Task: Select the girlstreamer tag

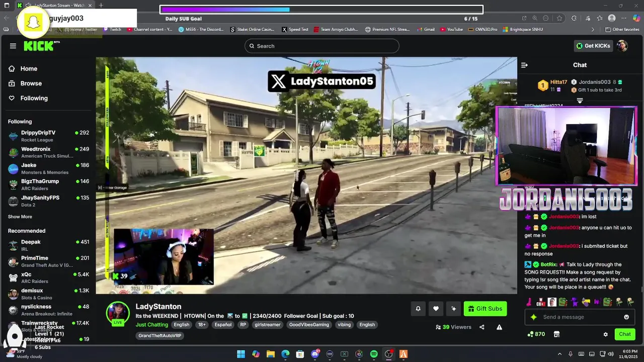Action: pos(268,325)
